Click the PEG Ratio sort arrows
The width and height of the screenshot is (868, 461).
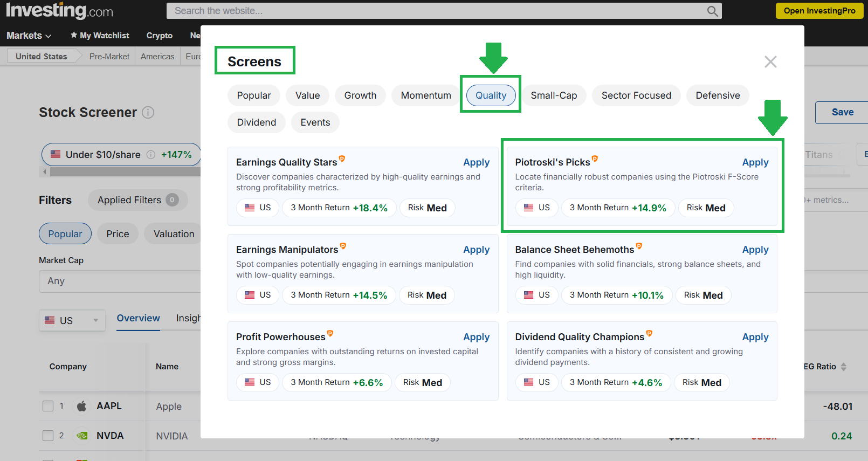coord(844,367)
